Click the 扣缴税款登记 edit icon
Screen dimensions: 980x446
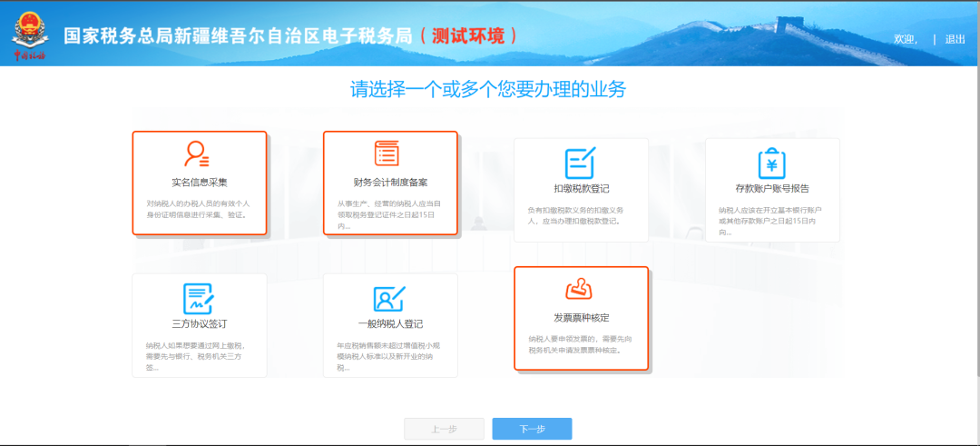point(581,163)
